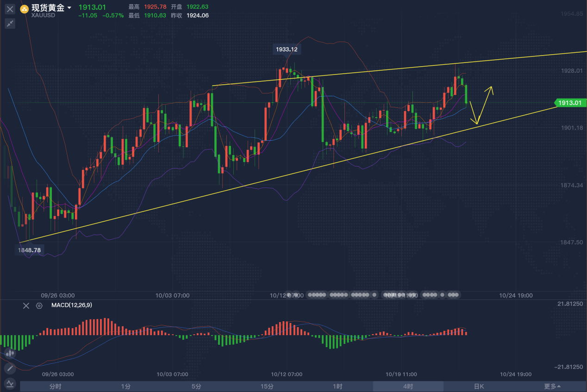Screen dimensions: 587x392
Task: Switch to the 分时 timeframe tab
Action: tap(55, 386)
